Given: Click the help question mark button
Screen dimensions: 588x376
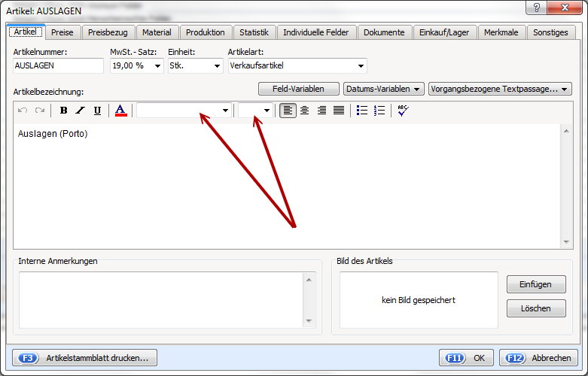Looking at the screenshot, I should pyautogui.click(x=537, y=8).
